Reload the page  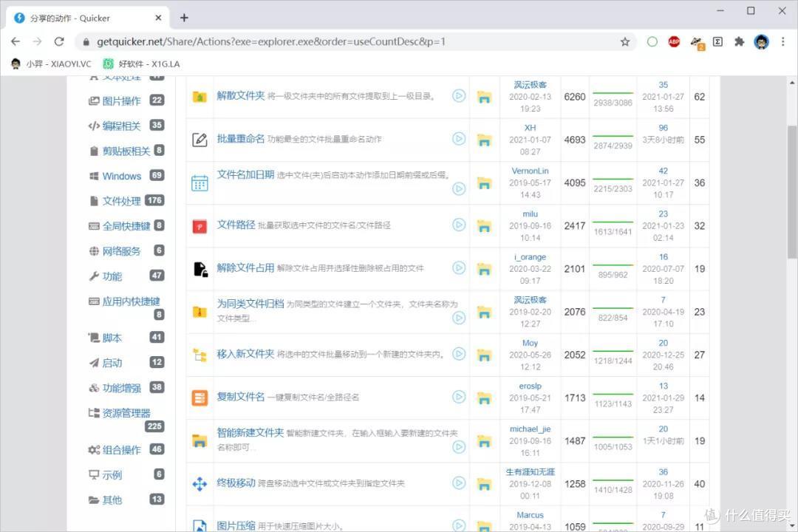point(59,41)
